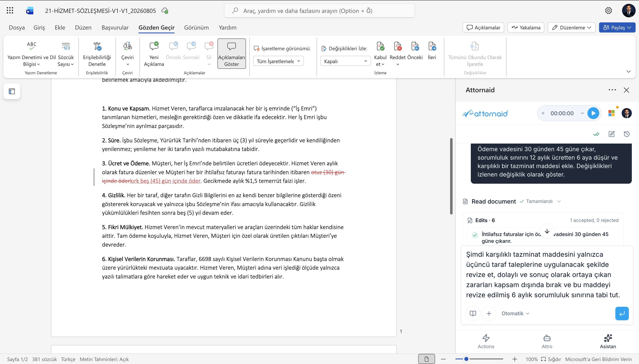Image resolution: width=639 pixels, height=364 pixels.
Task: Switch to Giriş ribbon tab
Action: [39, 27]
